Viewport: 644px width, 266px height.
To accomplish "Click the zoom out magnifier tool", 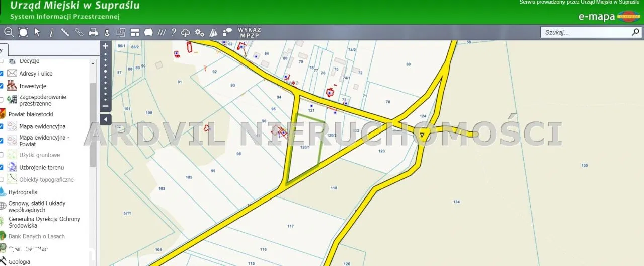I will pos(9,32).
